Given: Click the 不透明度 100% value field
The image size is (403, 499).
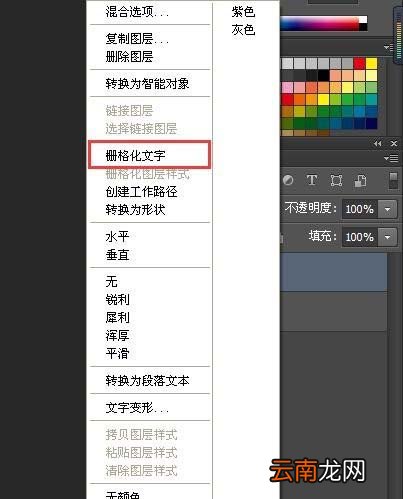Looking at the screenshot, I should (x=360, y=209).
